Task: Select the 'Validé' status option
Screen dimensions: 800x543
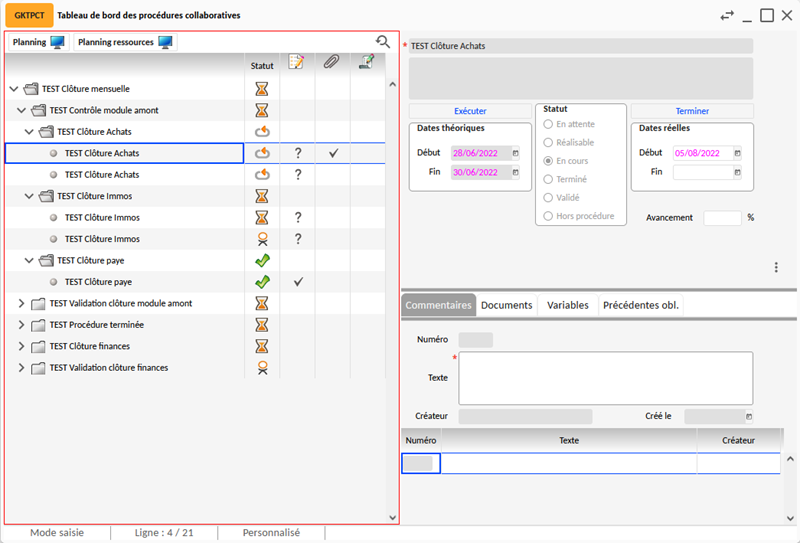Action: pyautogui.click(x=547, y=198)
